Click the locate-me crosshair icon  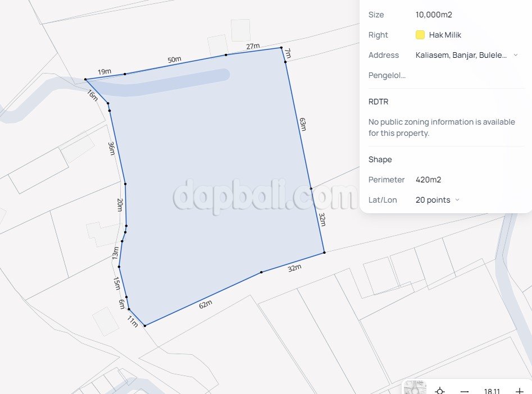tap(440, 391)
